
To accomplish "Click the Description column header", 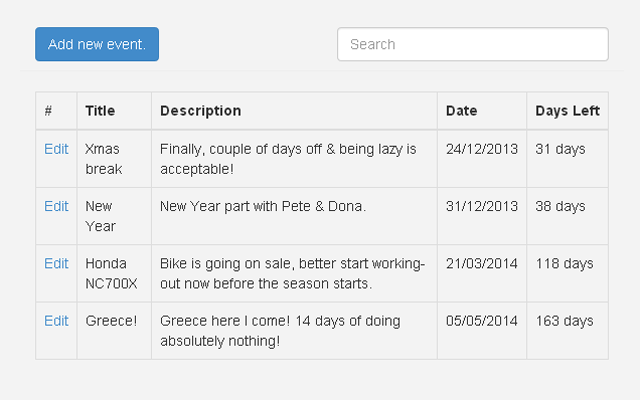I will (x=200, y=111).
